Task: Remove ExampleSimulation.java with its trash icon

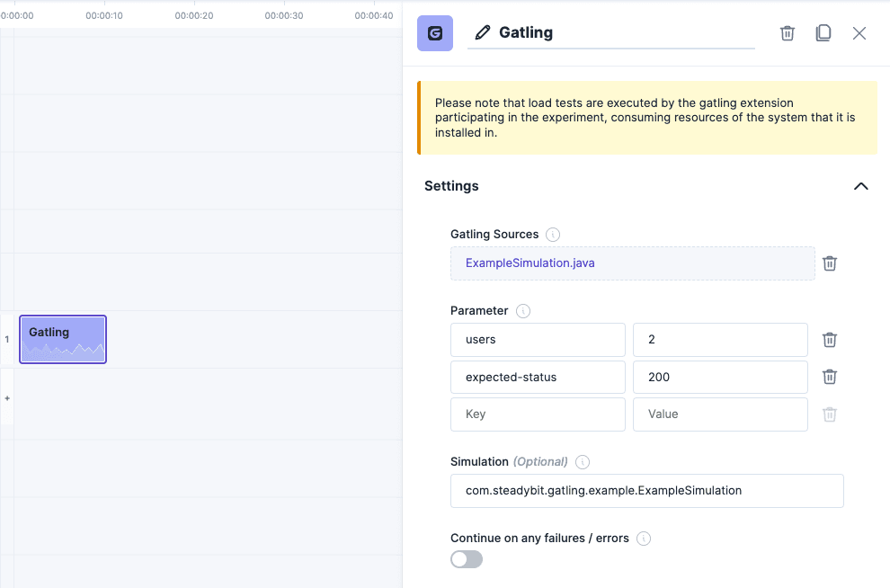Action: pyautogui.click(x=829, y=263)
